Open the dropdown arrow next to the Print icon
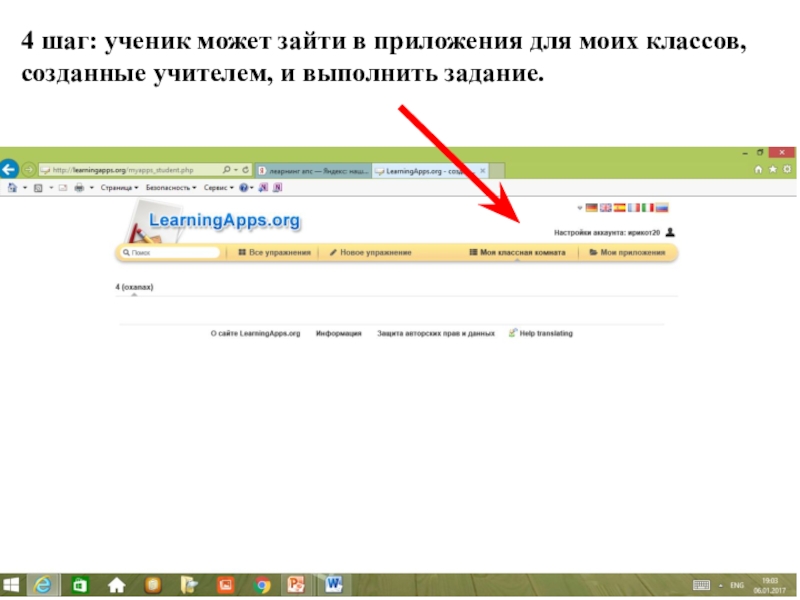The width and height of the screenshot is (800, 600). click(x=91, y=188)
